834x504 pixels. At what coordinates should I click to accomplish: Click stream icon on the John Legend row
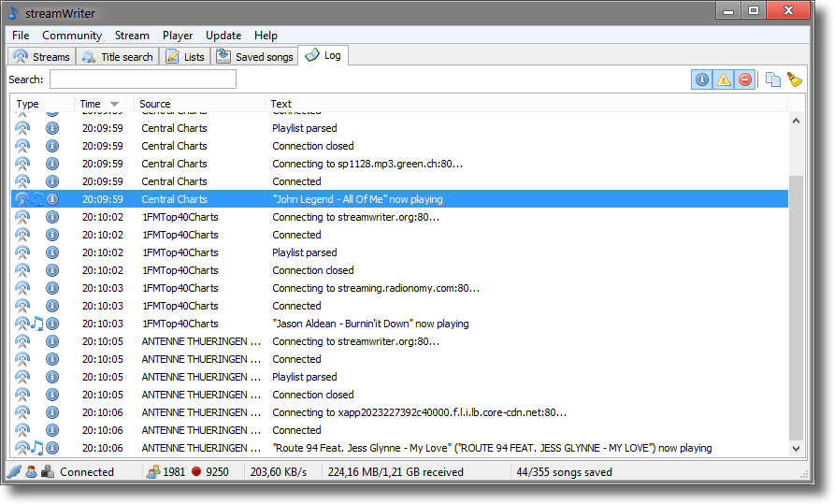click(x=22, y=199)
